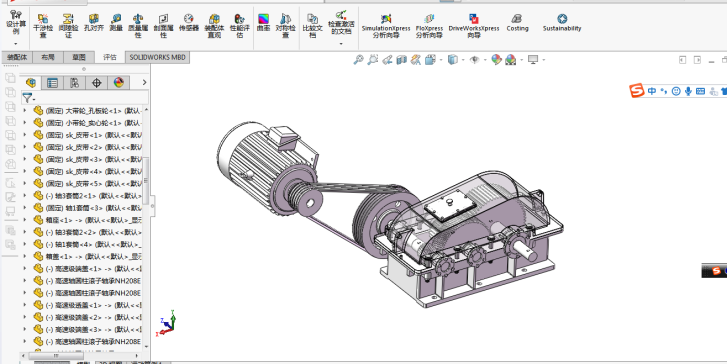This screenshot has width=727, height=364.
Task: Expand sk_皮带<3> tree node
Action: tap(25, 159)
